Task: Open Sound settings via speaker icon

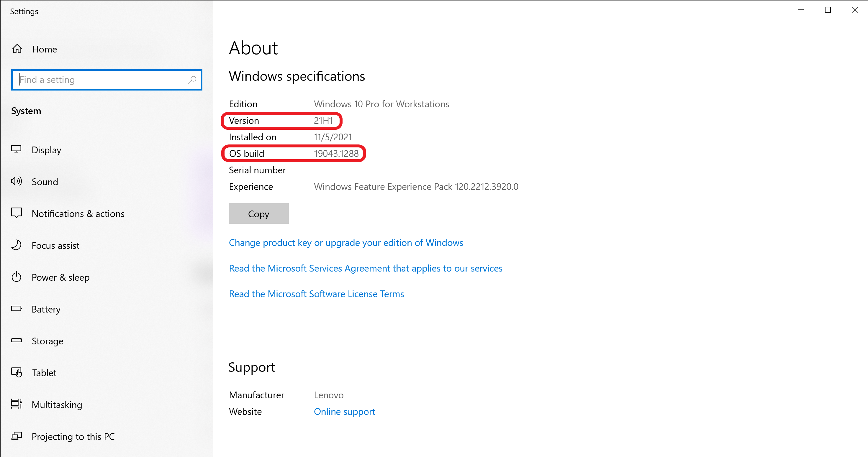Action: click(16, 181)
